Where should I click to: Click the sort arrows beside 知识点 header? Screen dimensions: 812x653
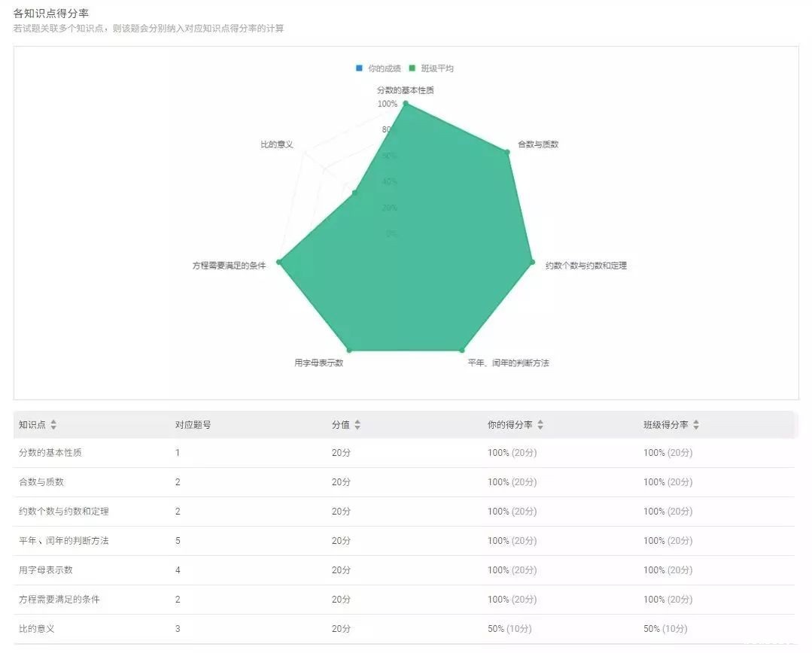click(x=53, y=425)
